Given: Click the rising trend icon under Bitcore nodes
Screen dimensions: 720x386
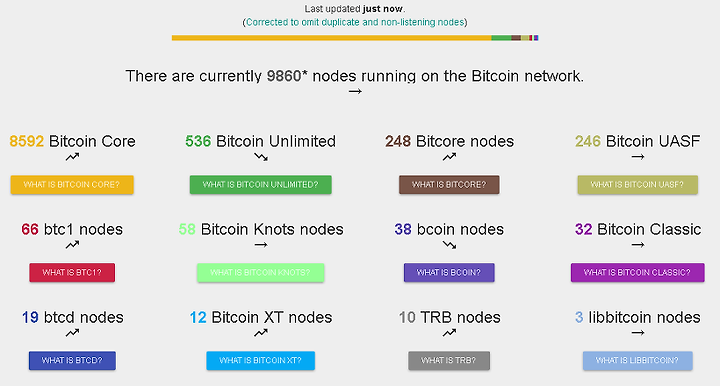Looking at the screenshot, I should 449,157.
